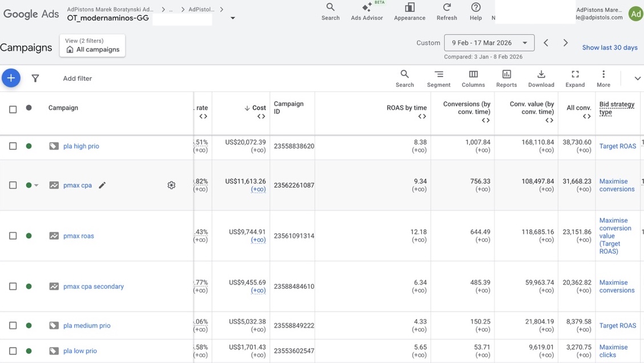The width and height of the screenshot is (644, 363).
Task: Open pmax cpa secondary campaign link
Action: point(93,286)
